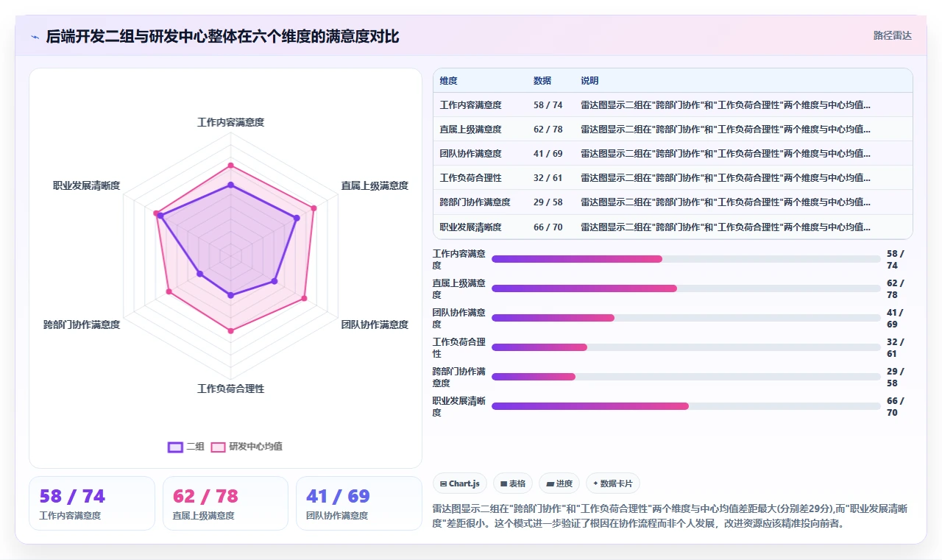Select the 职业发展清晰度 table row name
942x560 pixels.
470,227
